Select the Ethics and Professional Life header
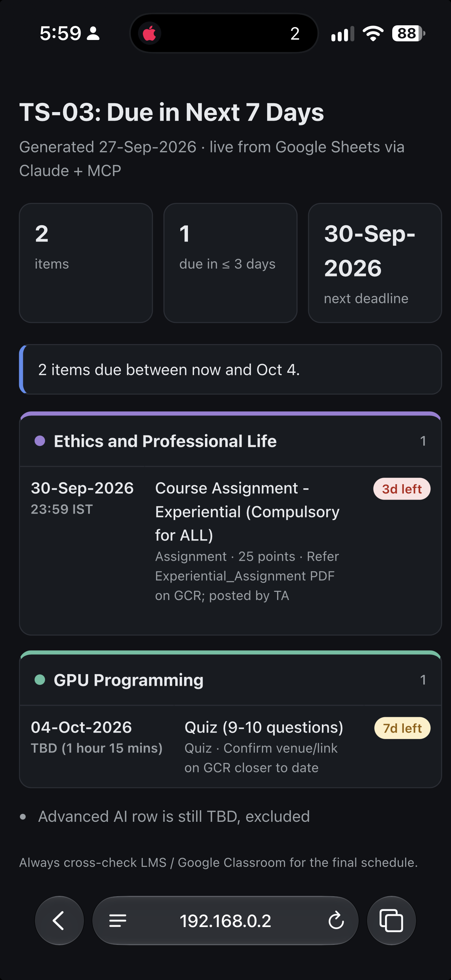 tap(230, 441)
